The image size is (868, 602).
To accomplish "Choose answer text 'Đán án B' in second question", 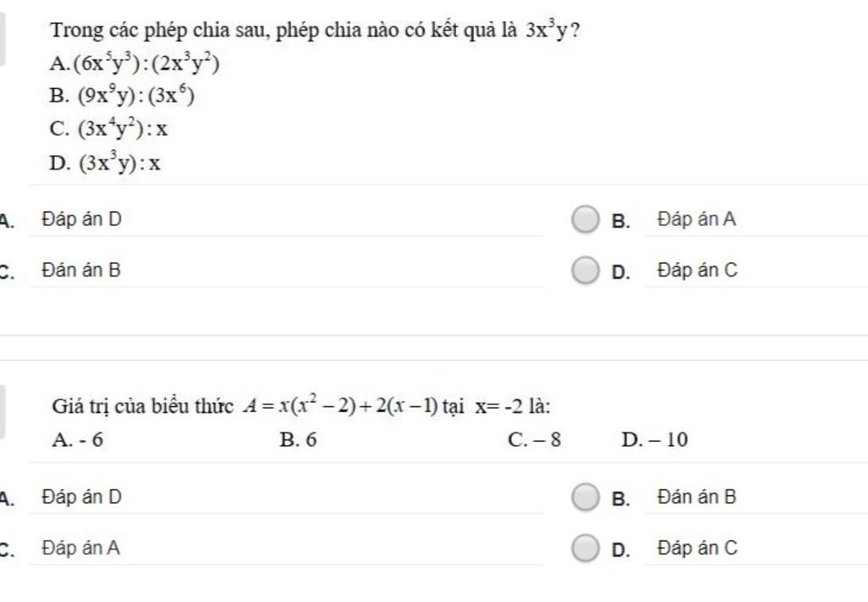I will 697,497.
